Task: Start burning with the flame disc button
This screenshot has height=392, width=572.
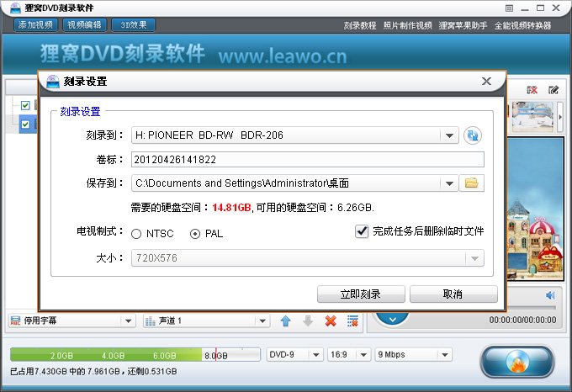Action: 517,362
